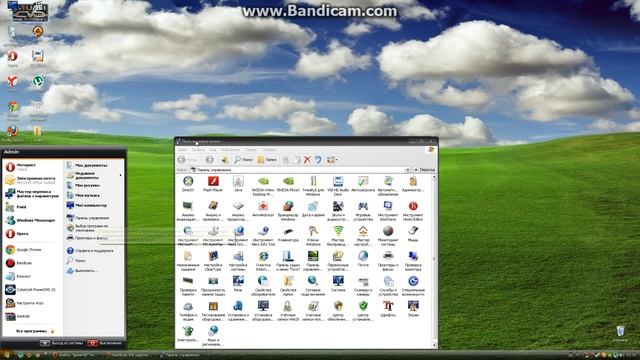
Task: Open the Recycle Bin desktop icon
Action: (620, 333)
